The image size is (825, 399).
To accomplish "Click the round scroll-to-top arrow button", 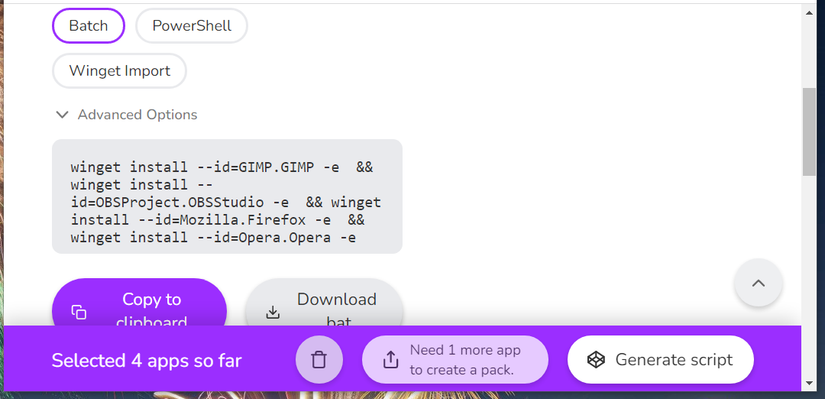I will (x=758, y=283).
